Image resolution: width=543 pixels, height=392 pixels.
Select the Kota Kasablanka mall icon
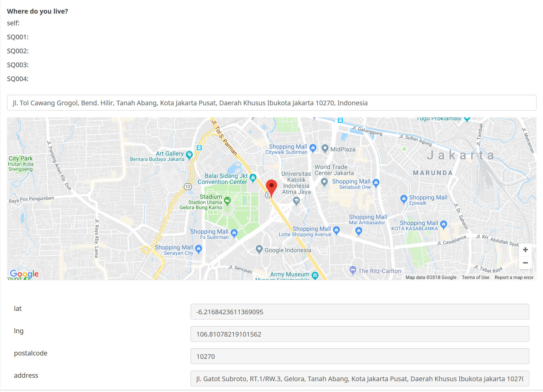pos(444,224)
